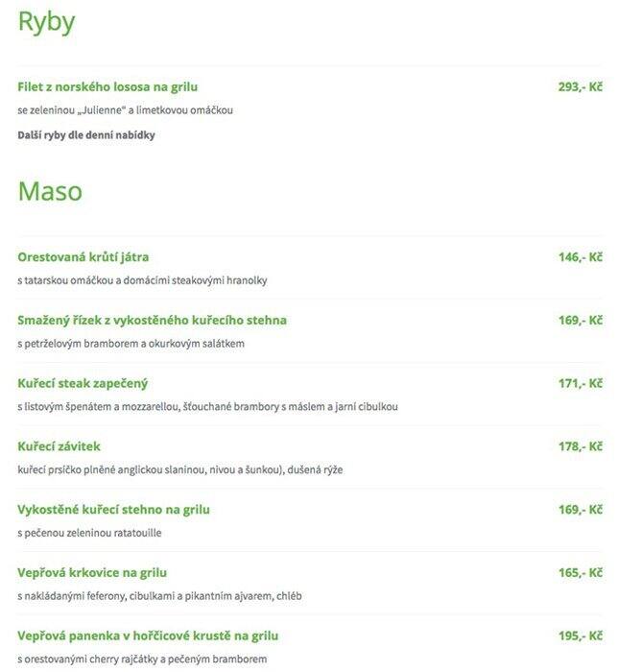
Task: Click the 146,- Kč price
Action: [581, 257]
